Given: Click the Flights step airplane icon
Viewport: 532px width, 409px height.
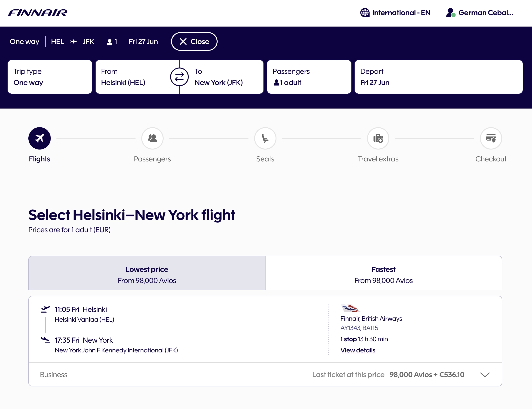Looking at the screenshot, I should (x=40, y=138).
